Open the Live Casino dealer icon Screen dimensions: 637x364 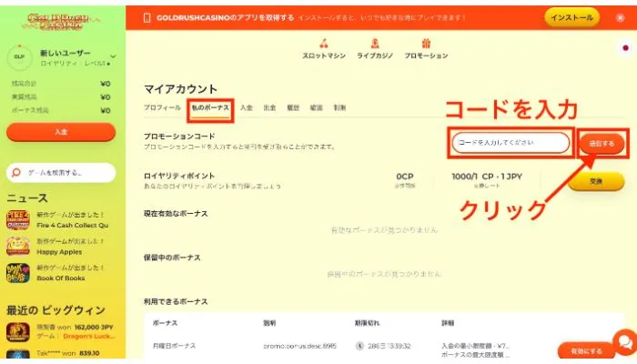click(x=375, y=44)
